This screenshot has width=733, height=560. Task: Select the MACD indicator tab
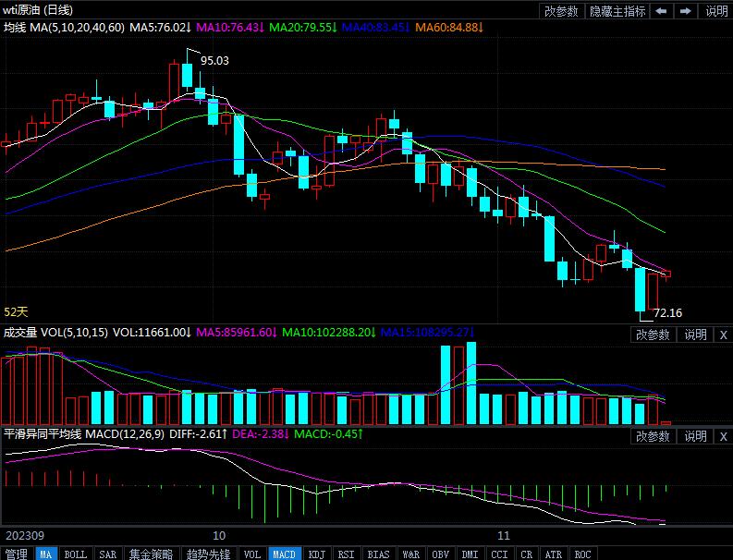284,554
